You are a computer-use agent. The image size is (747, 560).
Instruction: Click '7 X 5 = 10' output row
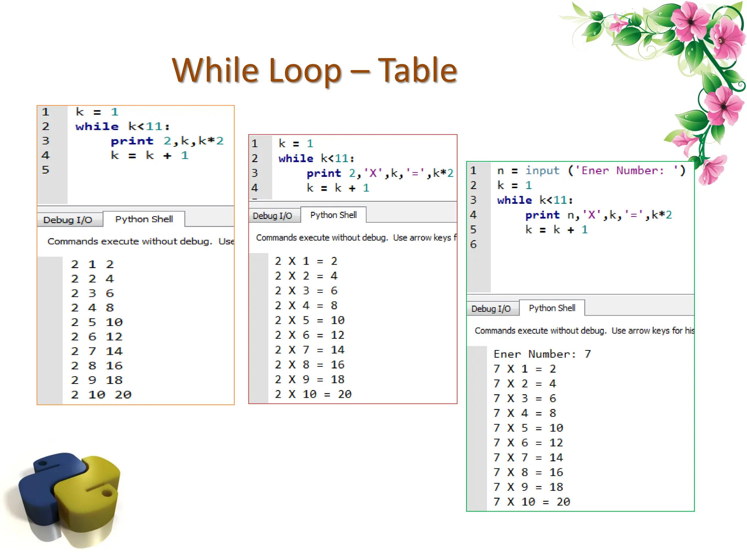pos(528,428)
